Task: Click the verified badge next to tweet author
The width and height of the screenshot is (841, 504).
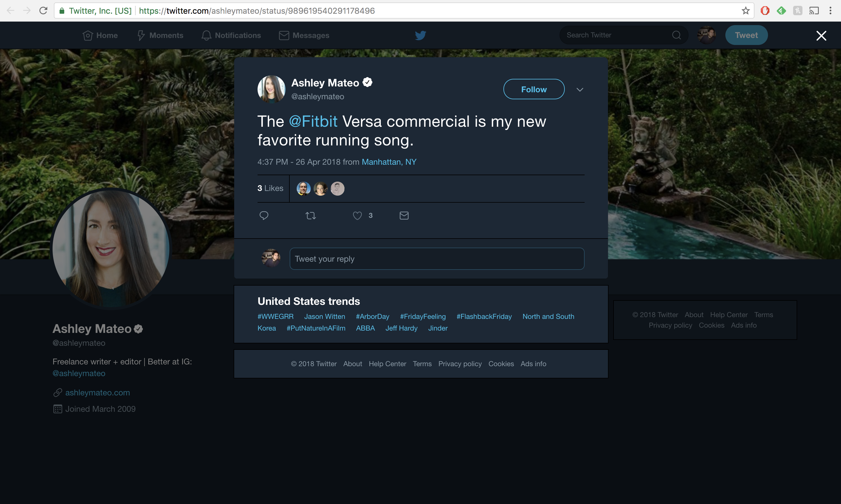Action: [x=367, y=82]
